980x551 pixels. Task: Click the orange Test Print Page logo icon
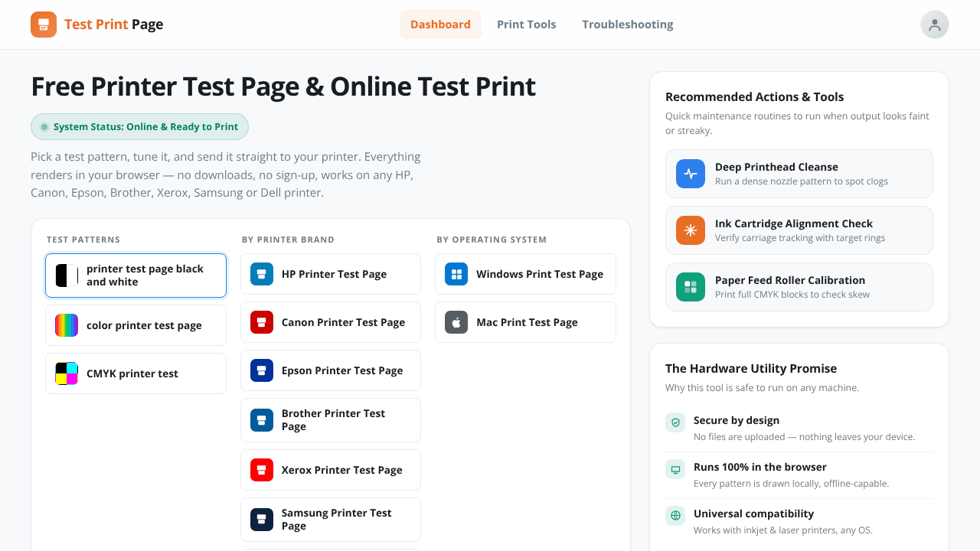tap(44, 24)
